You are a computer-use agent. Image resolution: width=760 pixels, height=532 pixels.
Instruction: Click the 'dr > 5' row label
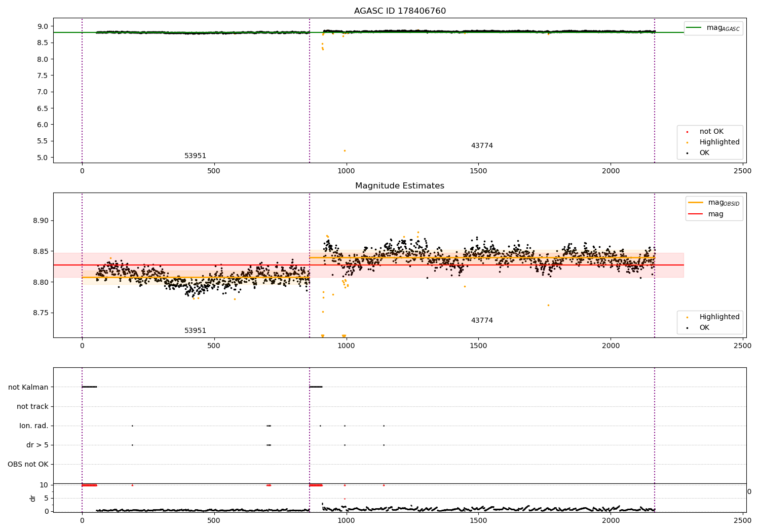tap(37, 445)
